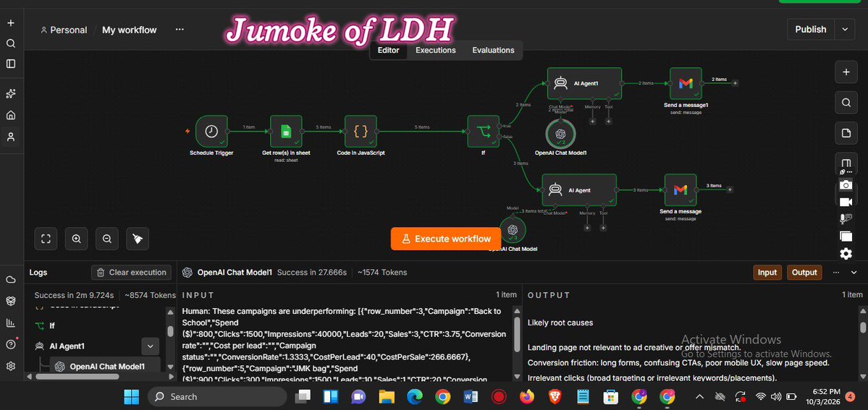Click Clear execution button

tap(131, 272)
